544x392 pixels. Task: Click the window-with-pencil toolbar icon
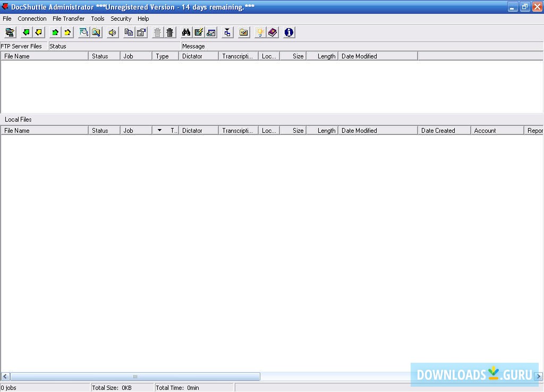83,32
